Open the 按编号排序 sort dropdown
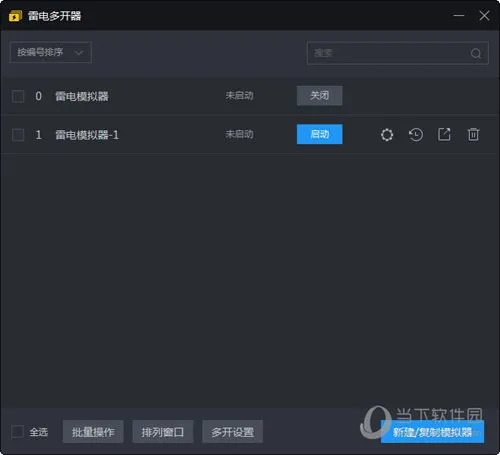The height and width of the screenshot is (455, 500). pyautogui.click(x=51, y=52)
